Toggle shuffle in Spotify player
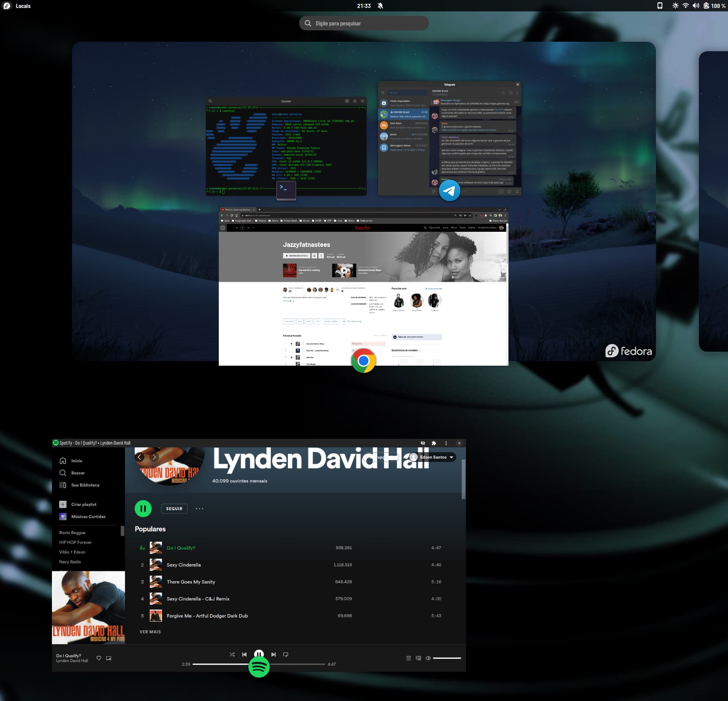This screenshot has width=728, height=701. (232, 654)
